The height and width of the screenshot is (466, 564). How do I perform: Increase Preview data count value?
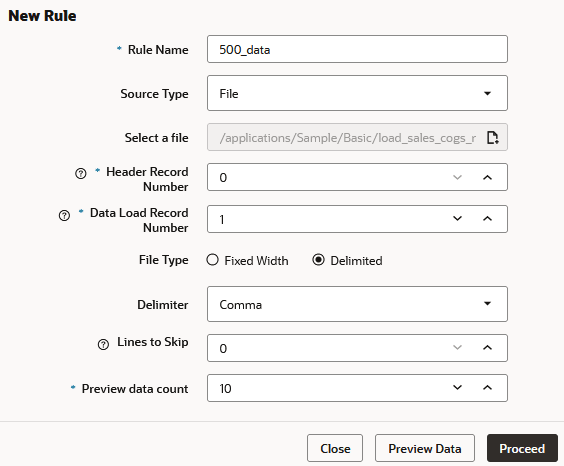pos(487,388)
